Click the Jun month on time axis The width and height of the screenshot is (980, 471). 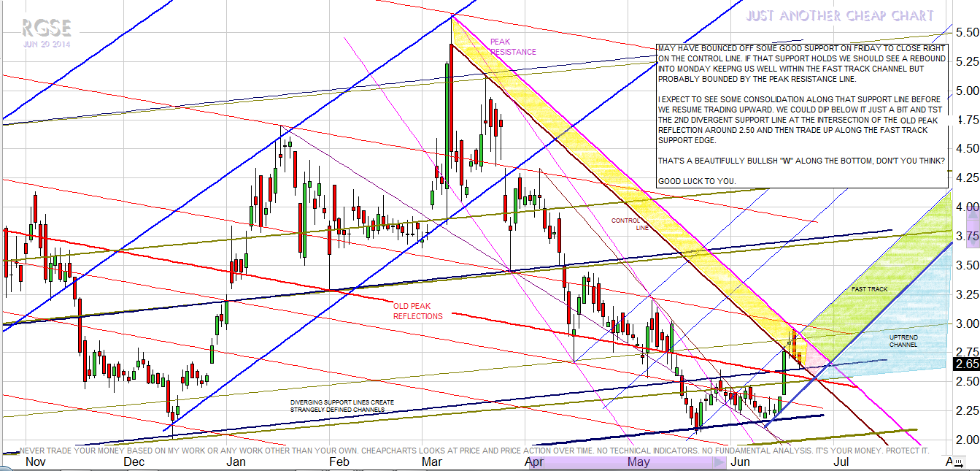(x=739, y=462)
